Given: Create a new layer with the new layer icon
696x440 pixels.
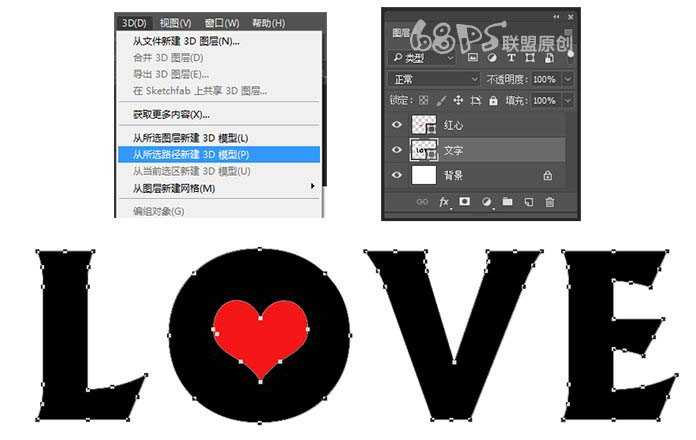Looking at the screenshot, I should pyautogui.click(x=528, y=202).
